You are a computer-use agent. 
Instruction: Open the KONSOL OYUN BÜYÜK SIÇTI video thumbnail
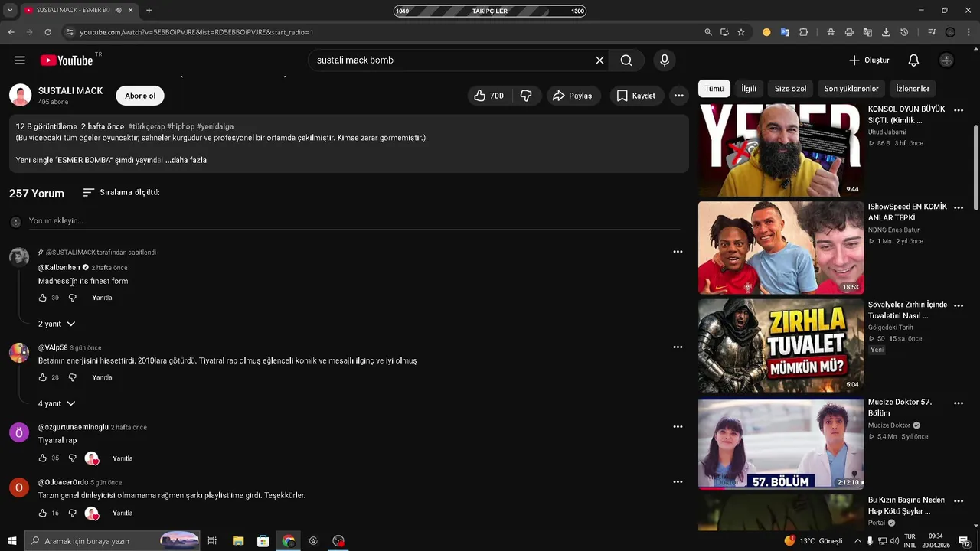click(781, 150)
